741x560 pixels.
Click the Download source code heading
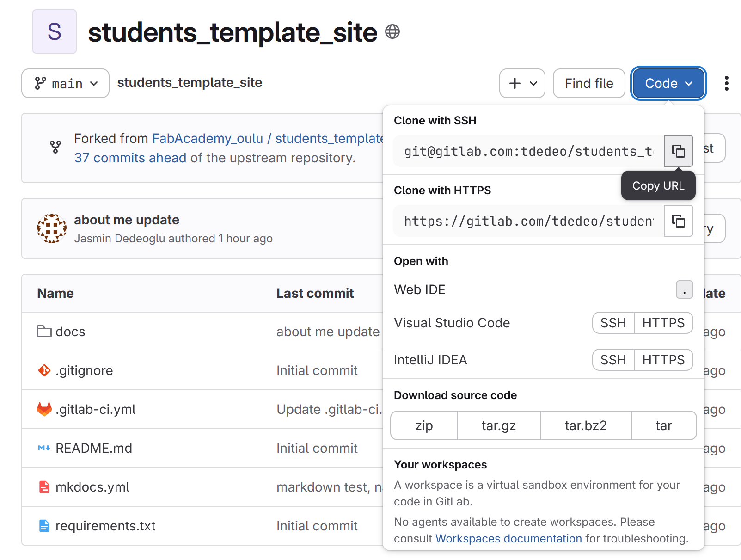(455, 395)
